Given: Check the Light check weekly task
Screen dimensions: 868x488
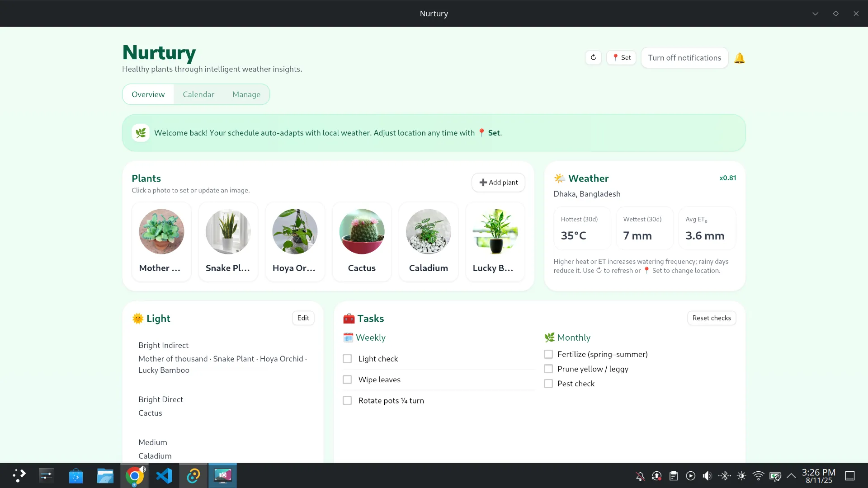Looking at the screenshot, I should pos(347,358).
